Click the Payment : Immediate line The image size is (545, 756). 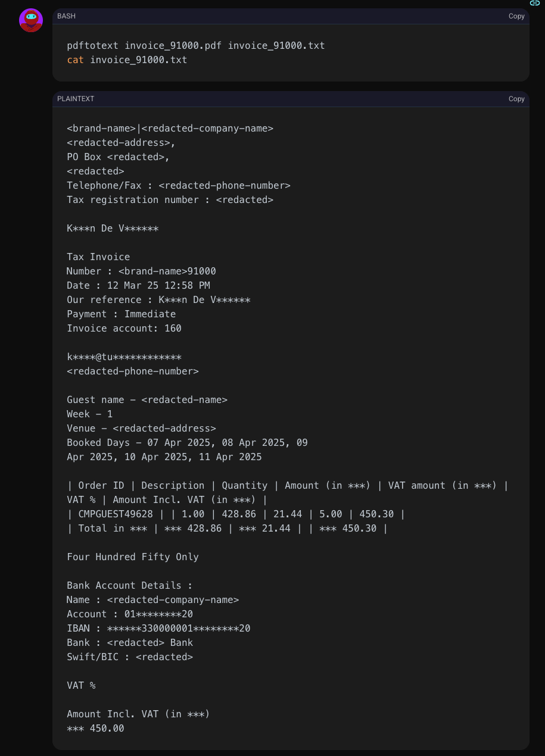coord(121,314)
